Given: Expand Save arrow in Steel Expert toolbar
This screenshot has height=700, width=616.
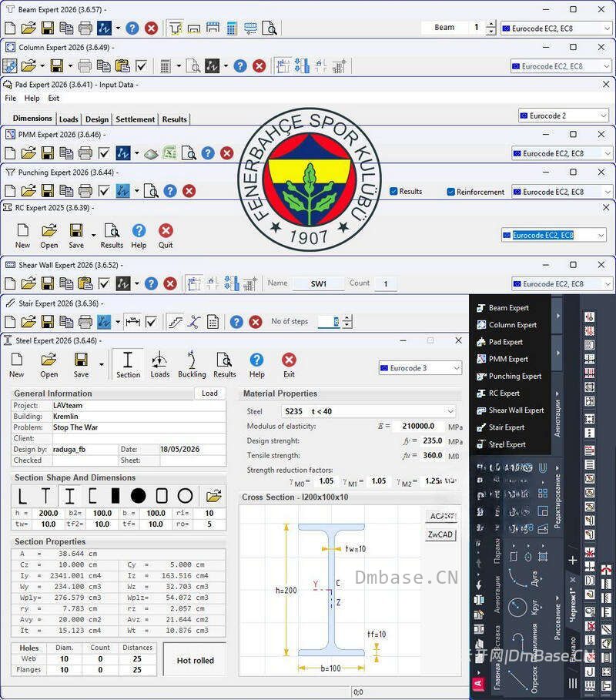Looking at the screenshot, I should click(102, 364).
